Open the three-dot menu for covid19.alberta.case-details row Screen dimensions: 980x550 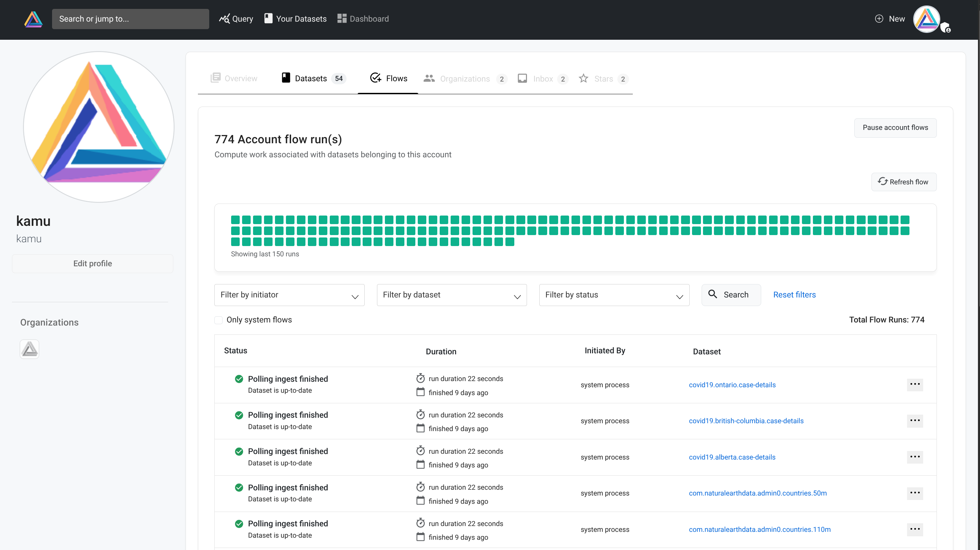[x=915, y=457]
